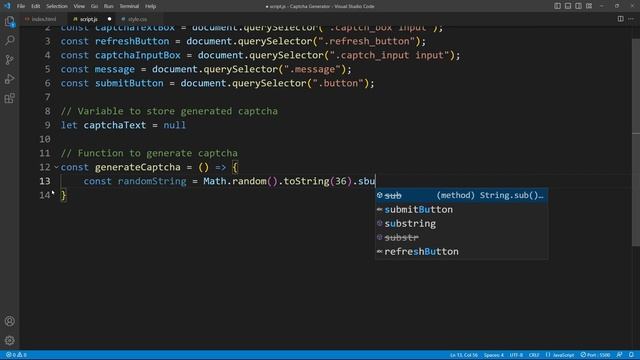Click 'submitButton' declaration on line 6
640x360 pixels.
(x=129, y=83)
